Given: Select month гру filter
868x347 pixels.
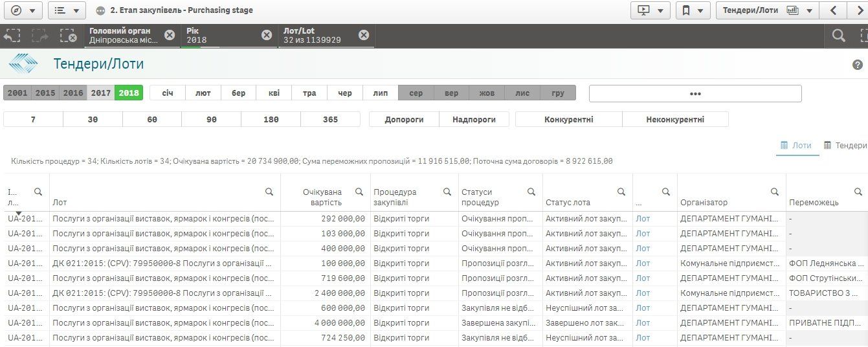Looking at the screenshot, I should click(x=558, y=93).
